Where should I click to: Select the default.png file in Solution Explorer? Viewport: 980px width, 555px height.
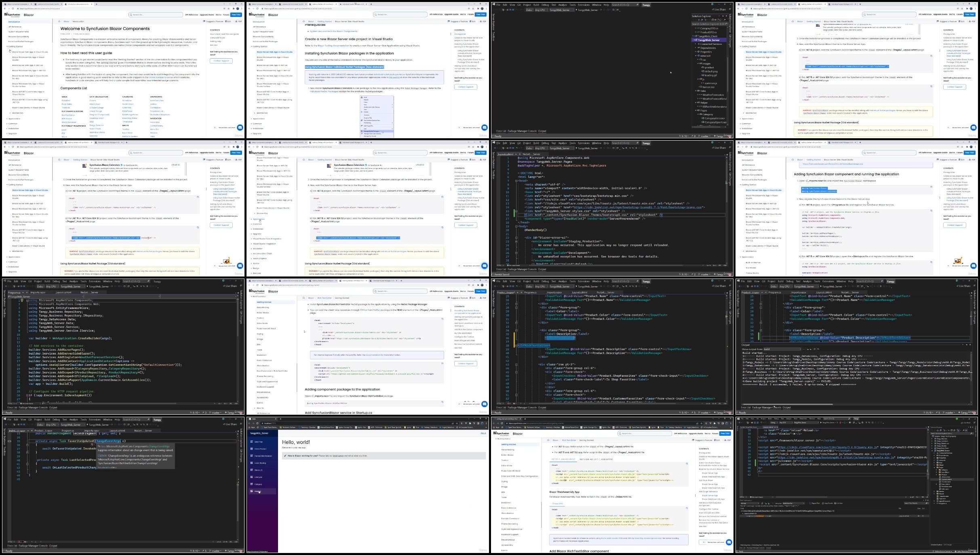click(711, 72)
